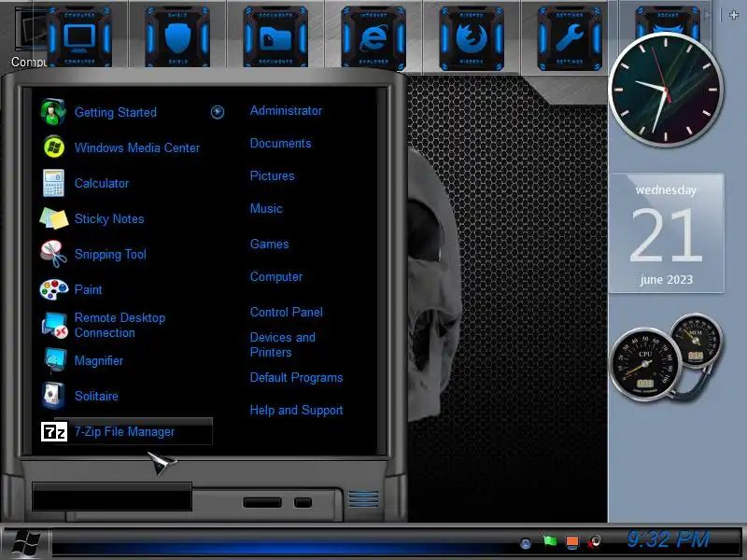747x560 pixels.
Task: Open Default Programs
Action: (x=296, y=378)
